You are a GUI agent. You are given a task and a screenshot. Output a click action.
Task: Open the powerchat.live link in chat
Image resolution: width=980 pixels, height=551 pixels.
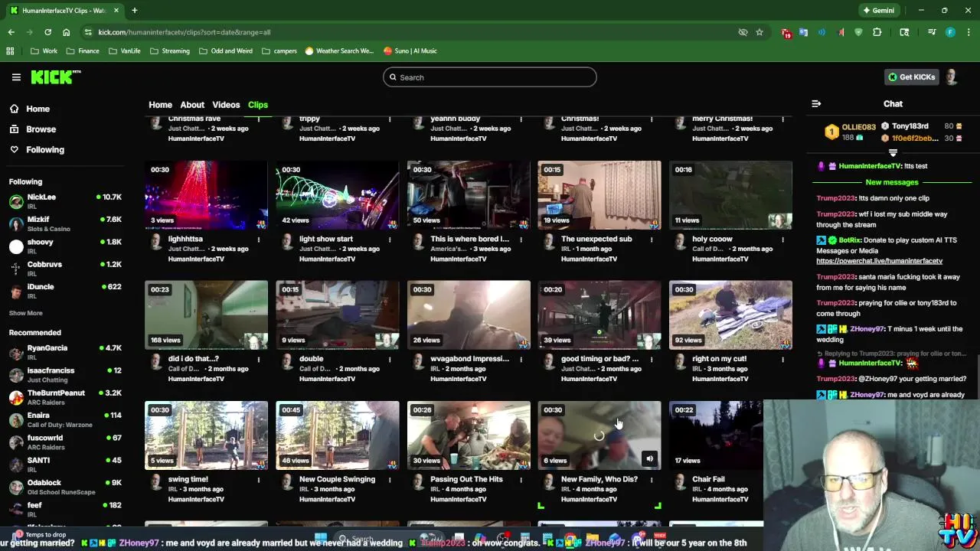[x=879, y=261]
